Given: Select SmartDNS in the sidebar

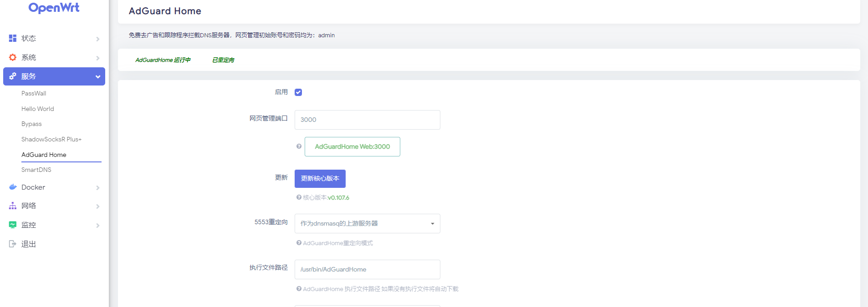Looking at the screenshot, I should point(36,170).
